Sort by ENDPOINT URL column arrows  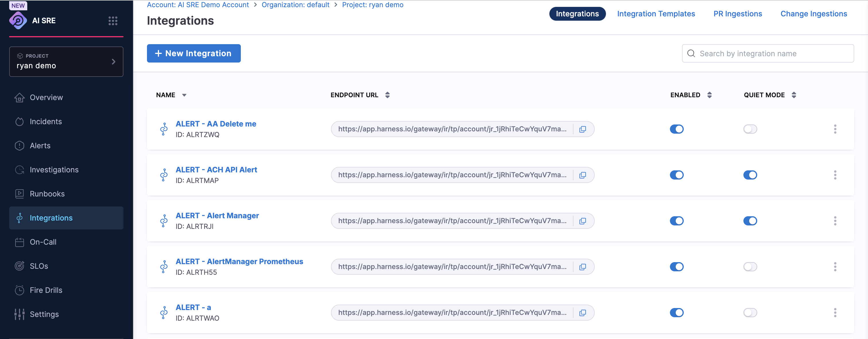387,95
